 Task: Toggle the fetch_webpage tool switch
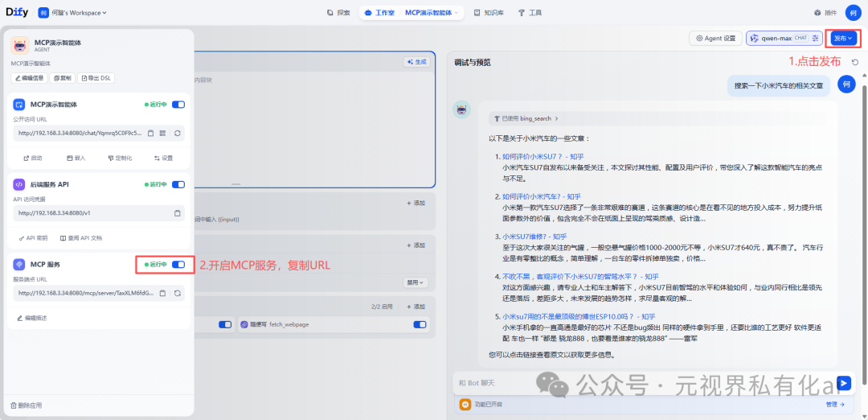420,325
